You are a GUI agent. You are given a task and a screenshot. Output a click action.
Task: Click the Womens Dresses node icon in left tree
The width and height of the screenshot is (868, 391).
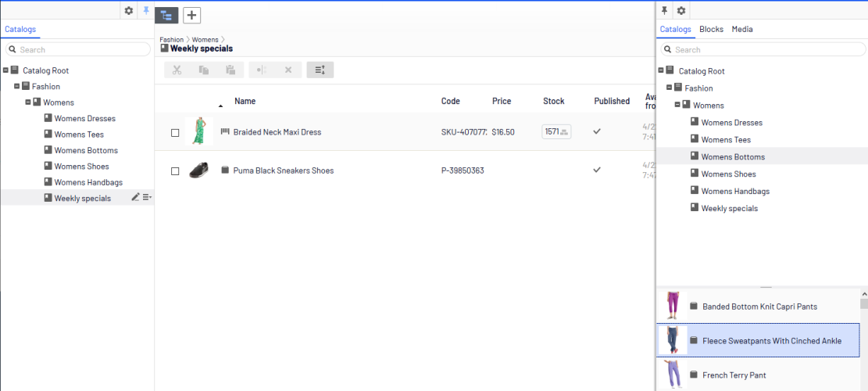click(x=48, y=118)
